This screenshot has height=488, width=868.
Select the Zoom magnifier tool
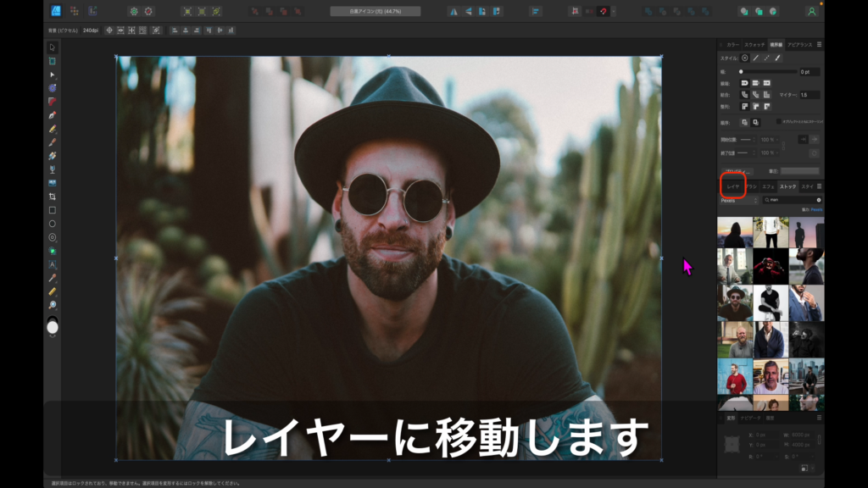point(52,305)
